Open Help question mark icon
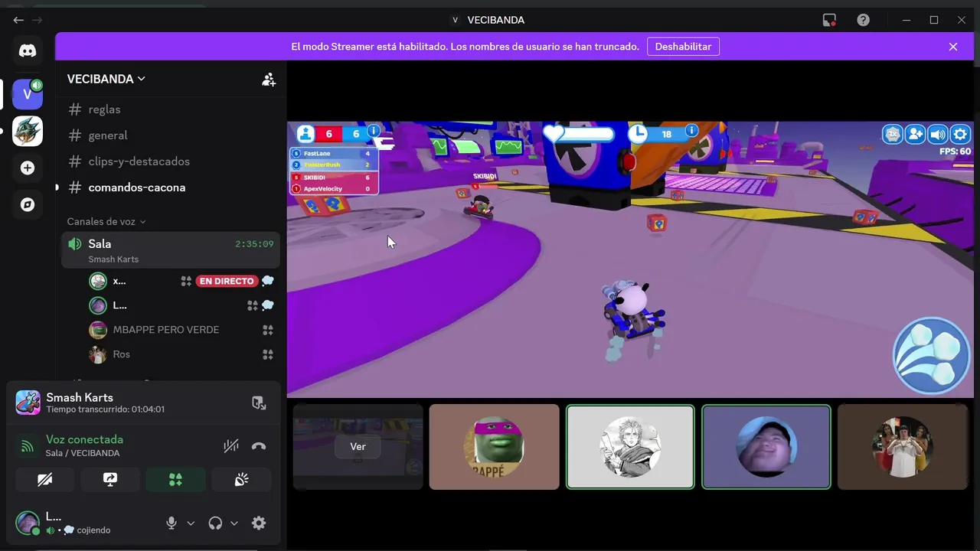This screenshot has height=551, width=980. pos(863,20)
